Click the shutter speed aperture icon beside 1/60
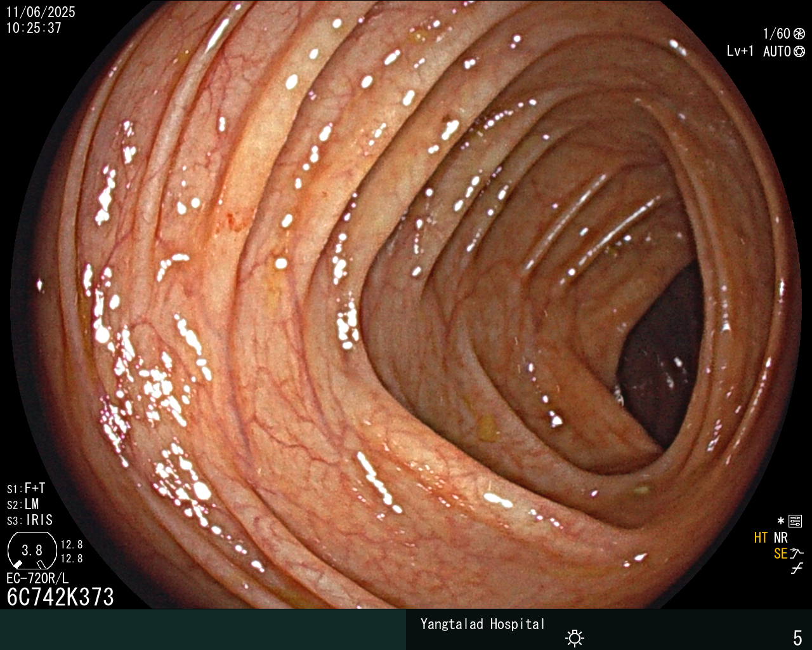Viewport: 812px width, 650px height. pos(799,34)
